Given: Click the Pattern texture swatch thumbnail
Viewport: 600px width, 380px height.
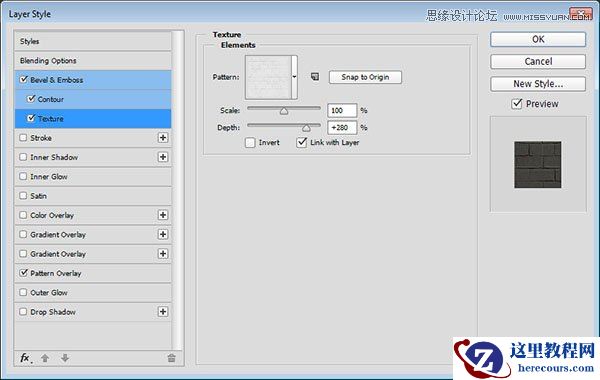Looking at the screenshot, I should tap(268, 77).
